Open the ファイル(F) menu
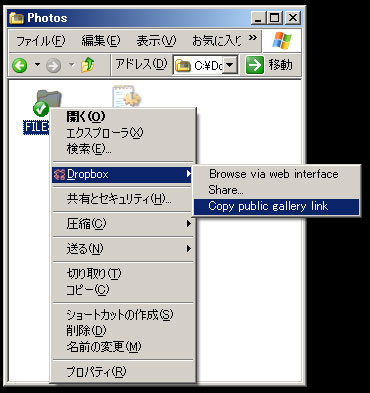 [x=40, y=41]
